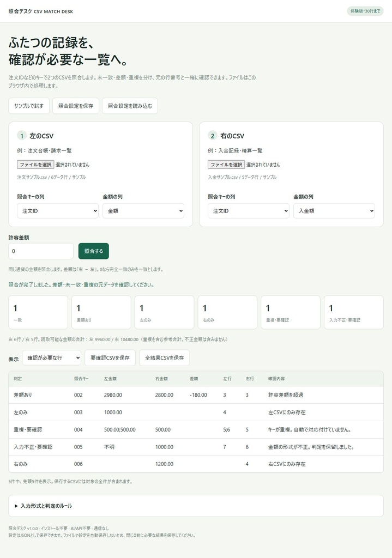
Task: Click 入力不正・要確認 cell in row 005
Action: 33,447
